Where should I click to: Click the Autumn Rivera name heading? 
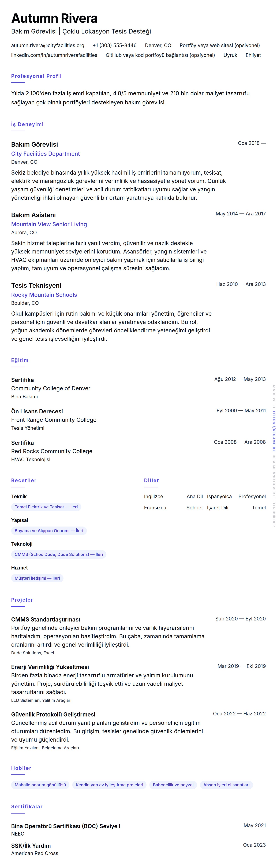click(x=54, y=18)
